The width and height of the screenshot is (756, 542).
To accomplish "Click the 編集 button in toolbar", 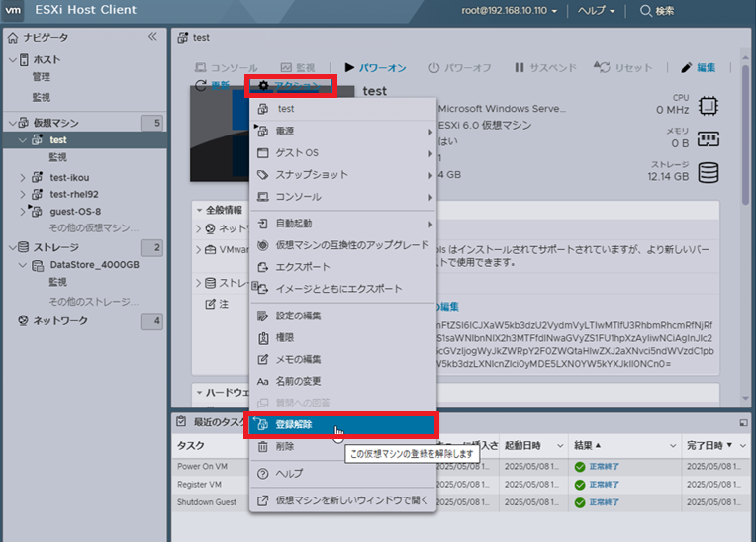I will (x=699, y=68).
